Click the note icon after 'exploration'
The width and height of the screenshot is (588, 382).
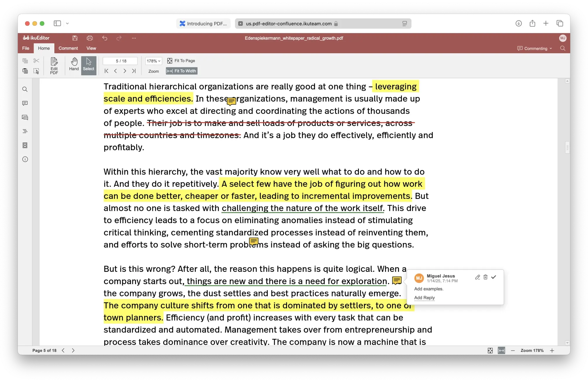(x=397, y=281)
